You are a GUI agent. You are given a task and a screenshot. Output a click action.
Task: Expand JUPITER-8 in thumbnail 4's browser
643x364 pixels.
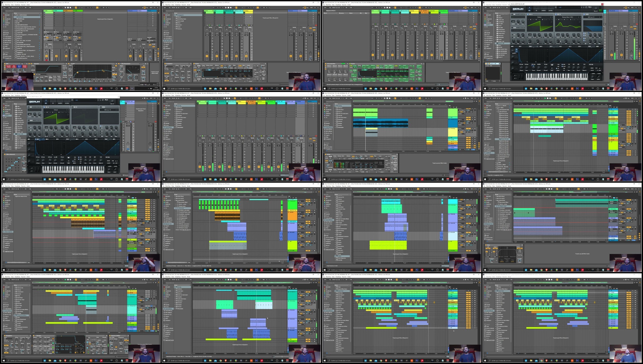coord(496,22)
